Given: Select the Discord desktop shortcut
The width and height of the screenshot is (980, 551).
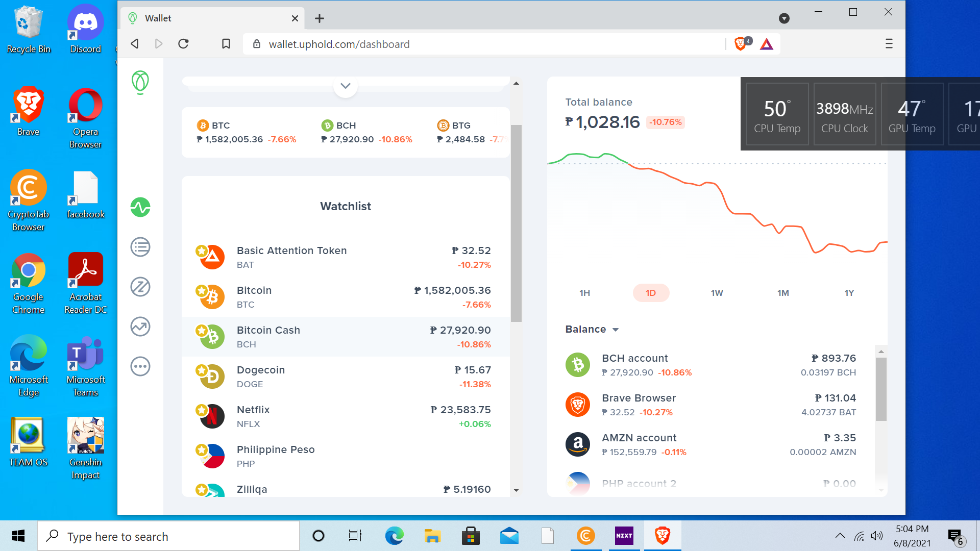Looking at the screenshot, I should (x=86, y=30).
